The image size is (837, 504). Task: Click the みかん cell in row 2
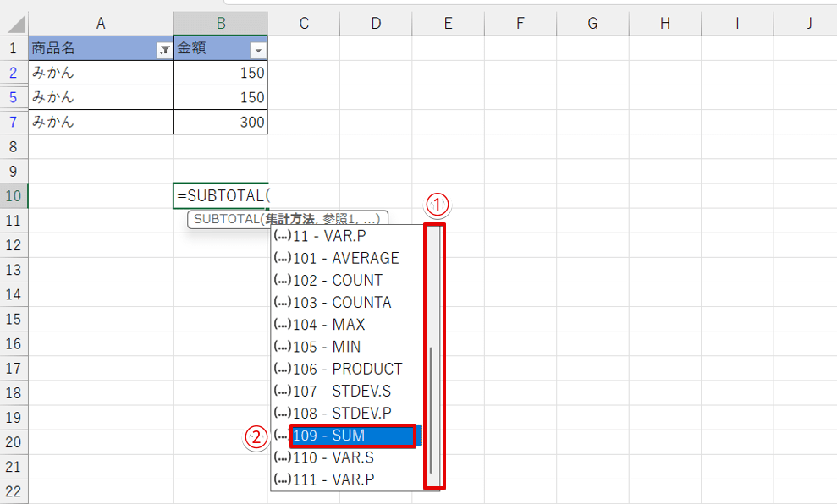click(101, 73)
